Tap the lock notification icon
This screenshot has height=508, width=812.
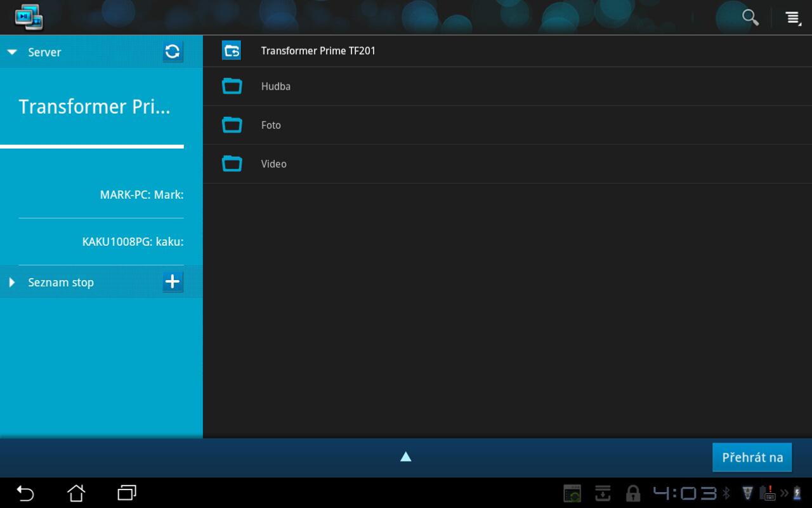632,493
